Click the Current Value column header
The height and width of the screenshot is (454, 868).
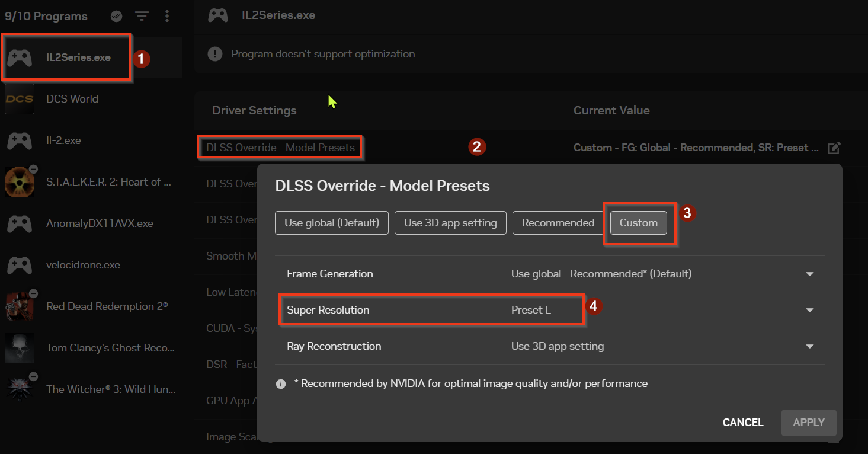coord(611,110)
